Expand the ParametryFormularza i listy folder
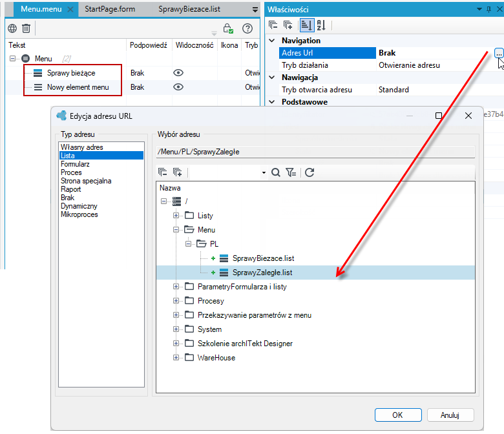This screenshot has width=504, height=434. pyautogui.click(x=176, y=287)
